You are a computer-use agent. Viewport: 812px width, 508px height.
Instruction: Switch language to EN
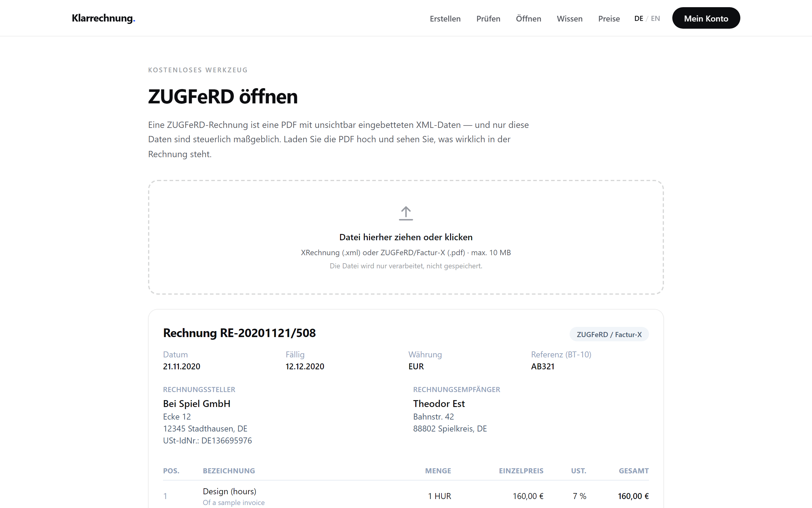pyautogui.click(x=655, y=19)
